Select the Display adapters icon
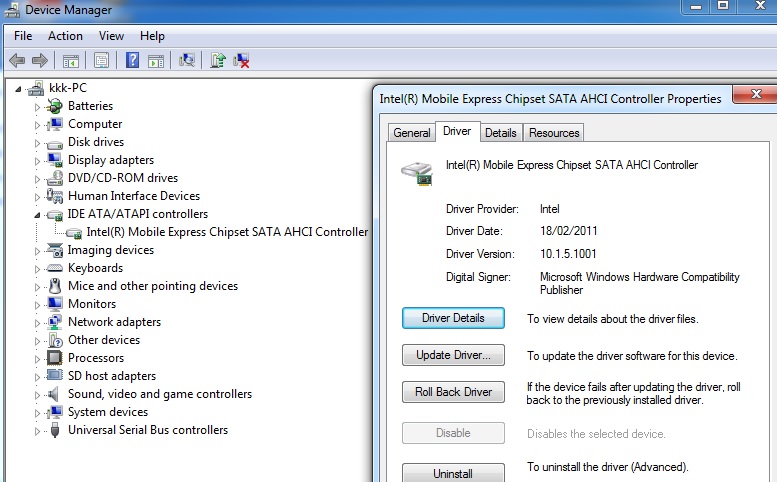Viewport: 777px width, 482px height. (x=54, y=160)
